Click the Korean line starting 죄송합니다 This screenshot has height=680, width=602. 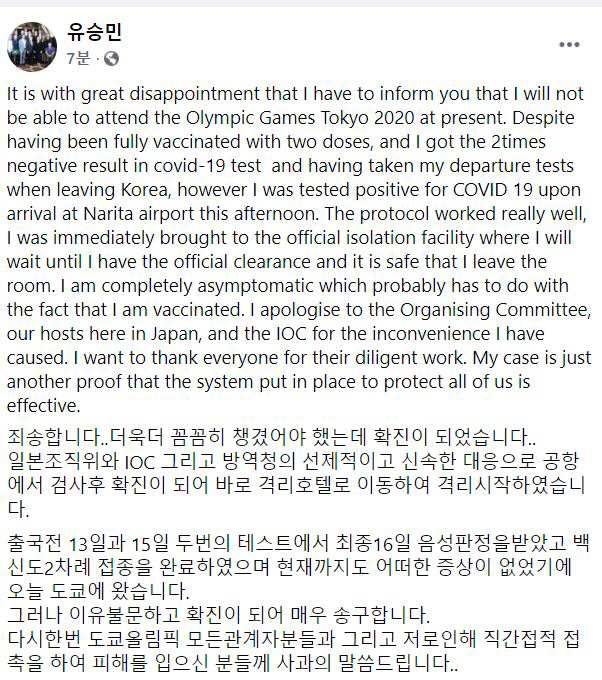(272, 437)
